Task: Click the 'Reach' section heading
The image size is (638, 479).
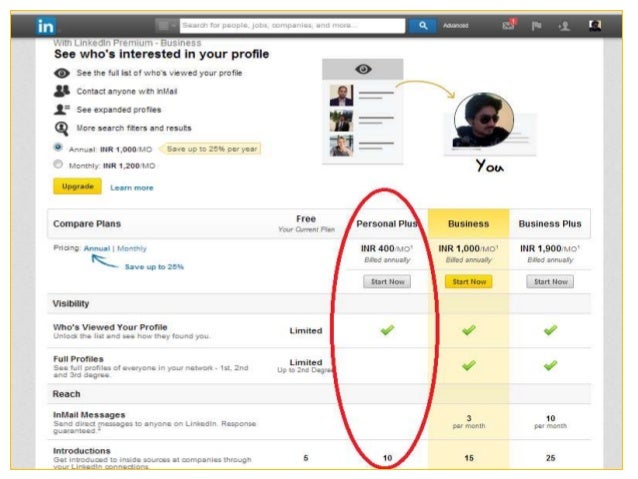Action: (x=66, y=394)
